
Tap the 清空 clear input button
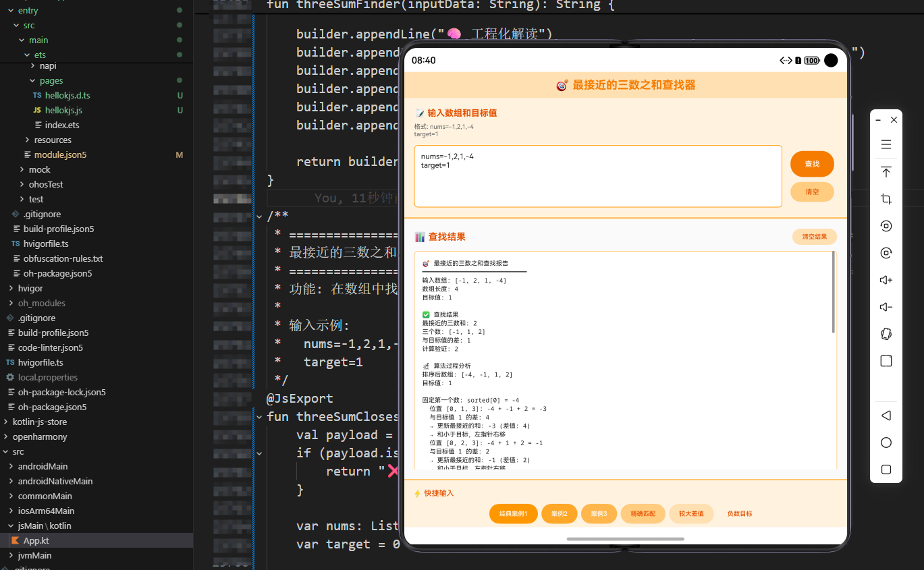point(812,192)
